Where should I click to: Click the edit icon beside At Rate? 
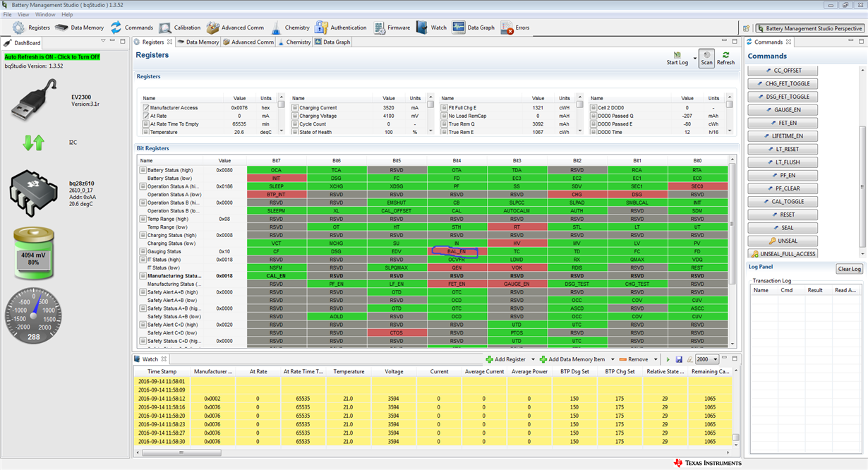[146, 116]
